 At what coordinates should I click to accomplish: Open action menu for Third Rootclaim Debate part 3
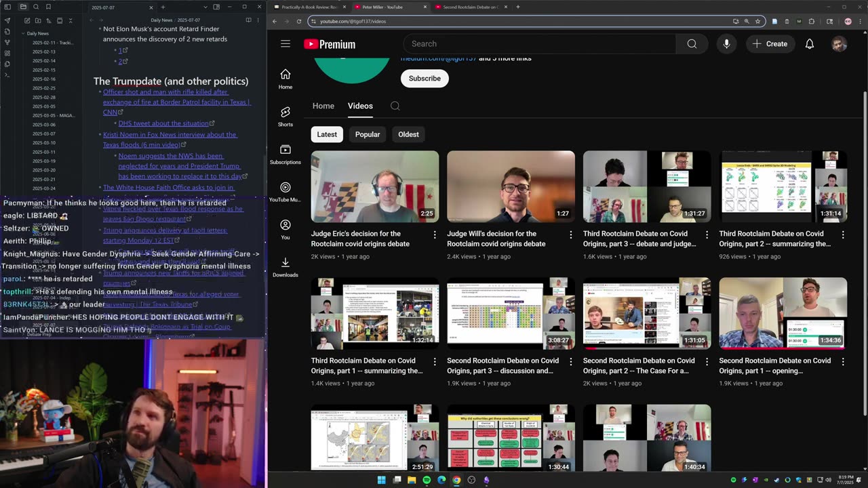pyautogui.click(x=707, y=235)
